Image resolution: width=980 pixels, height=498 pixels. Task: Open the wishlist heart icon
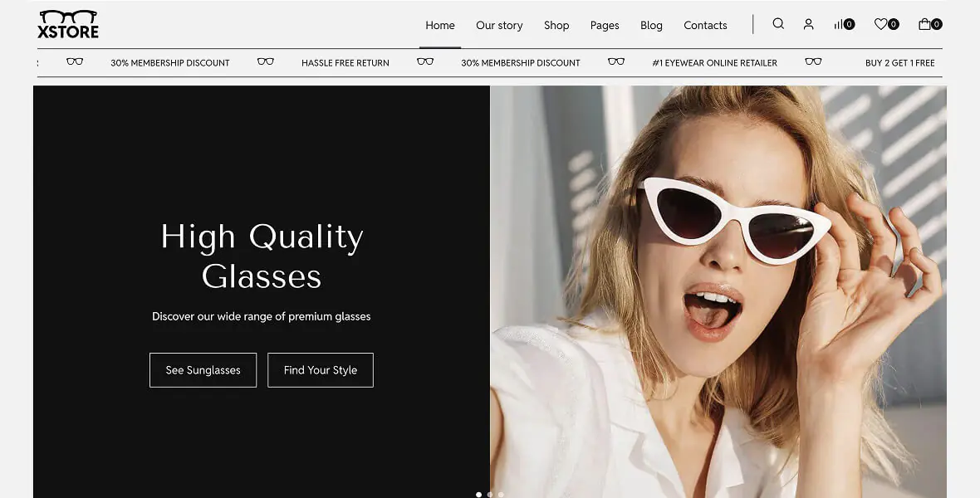[x=881, y=24]
